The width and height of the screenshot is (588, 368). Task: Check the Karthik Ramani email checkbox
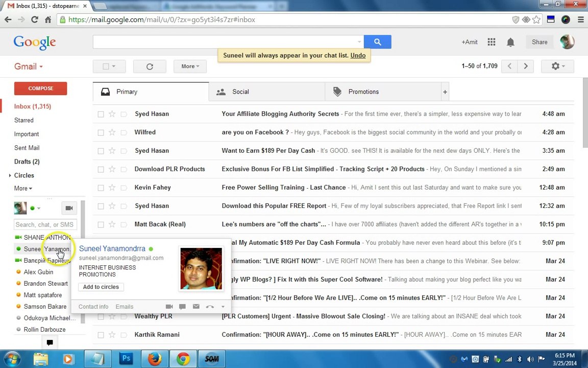(x=101, y=335)
